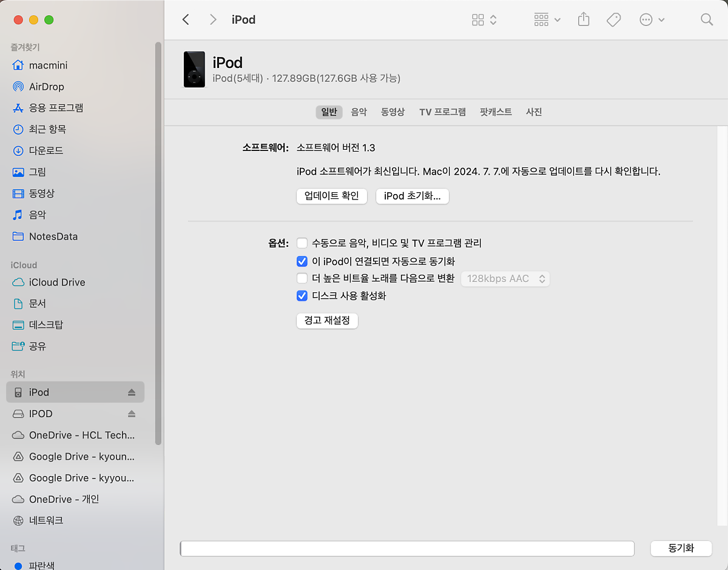Open OneDrive - 개인 in sidebar
The image size is (728, 570).
pos(75,499)
